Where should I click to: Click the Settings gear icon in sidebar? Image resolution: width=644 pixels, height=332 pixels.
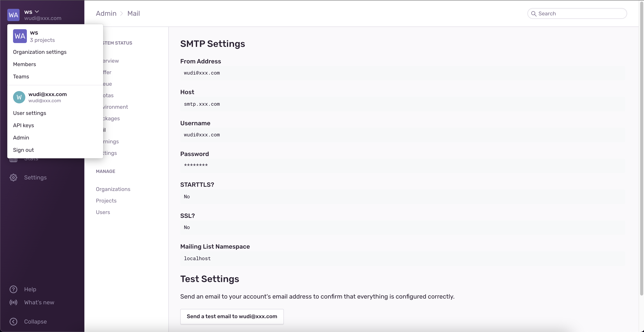pos(13,178)
